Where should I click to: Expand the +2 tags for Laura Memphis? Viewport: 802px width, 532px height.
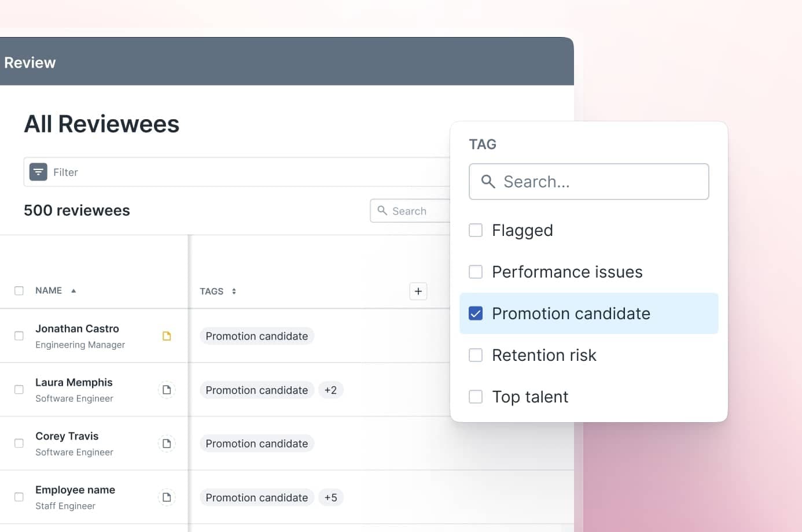tap(330, 390)
